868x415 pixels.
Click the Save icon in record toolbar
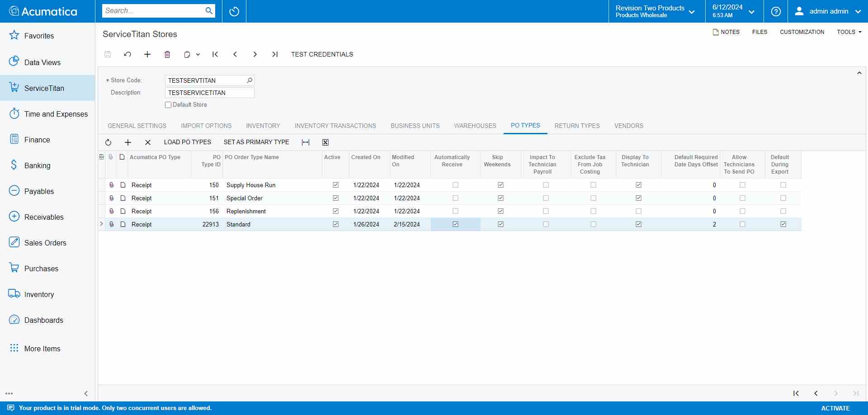(x=108, y=54)
